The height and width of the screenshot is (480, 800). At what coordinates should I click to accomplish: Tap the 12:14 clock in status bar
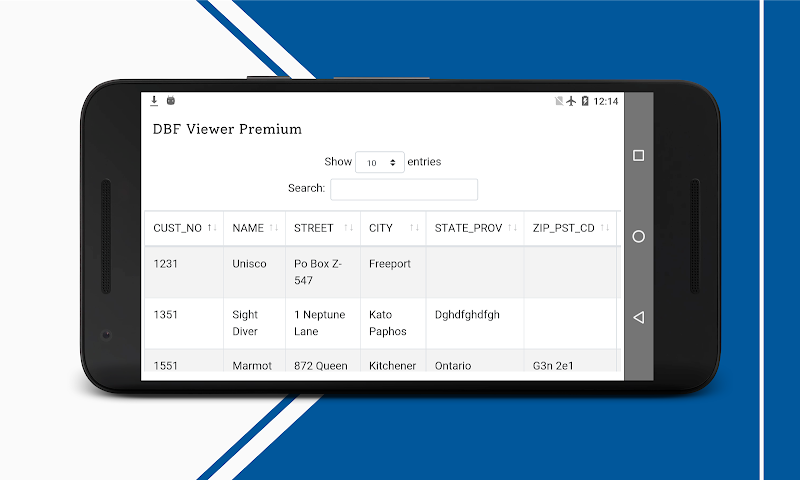(x=606, y=102)
